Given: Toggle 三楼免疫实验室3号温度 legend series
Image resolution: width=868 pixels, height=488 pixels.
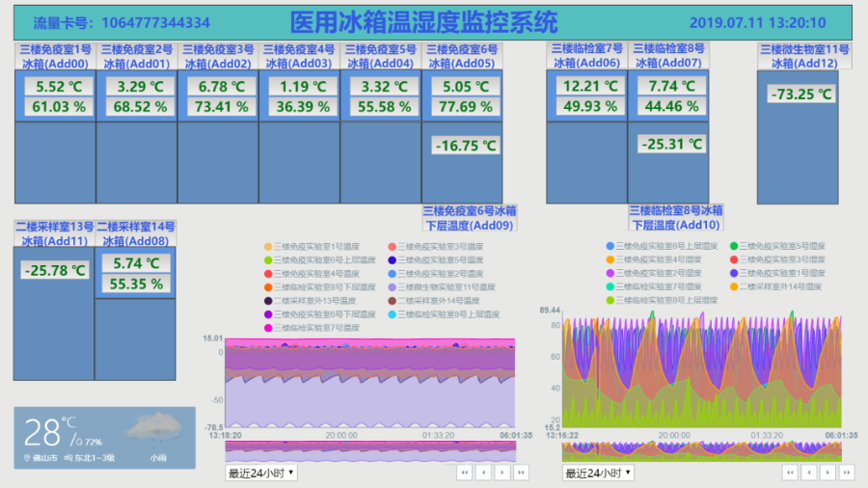Looking at the screenshot, I should (x=436, y=246).
